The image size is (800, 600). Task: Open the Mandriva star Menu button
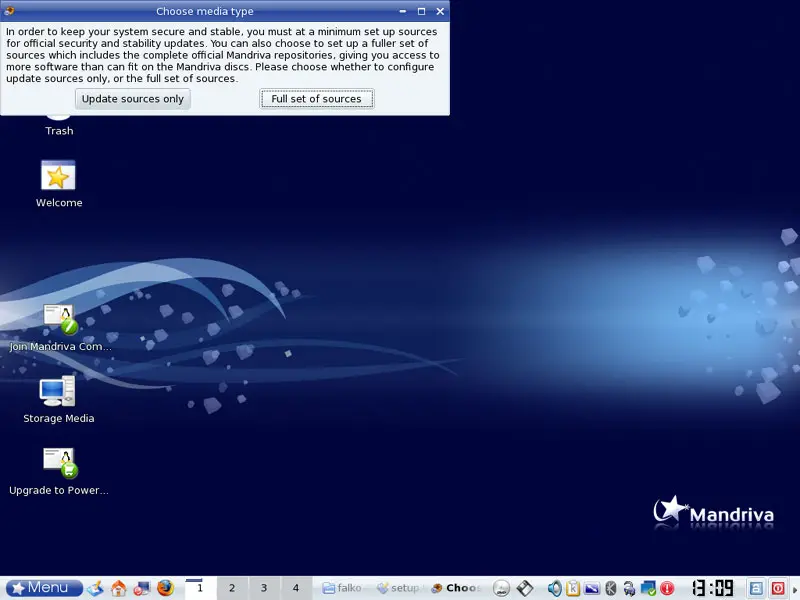click(x=44, y=588)
